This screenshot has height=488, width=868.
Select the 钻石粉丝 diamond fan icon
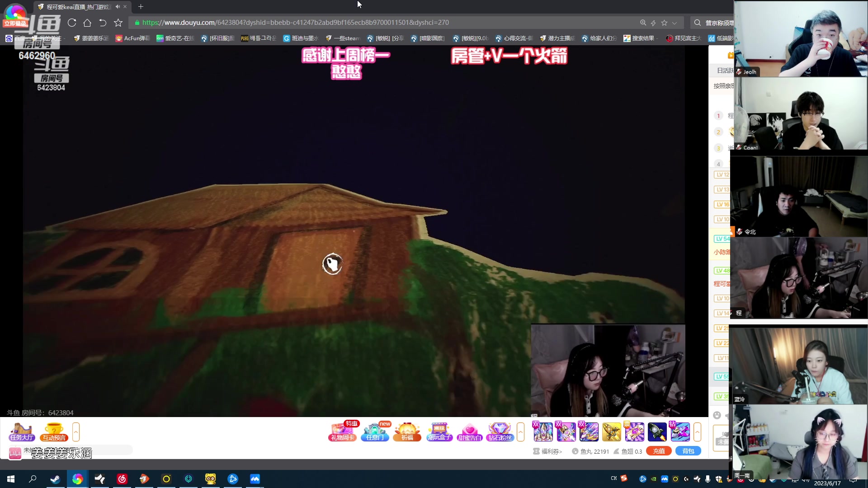click(500, 432)
